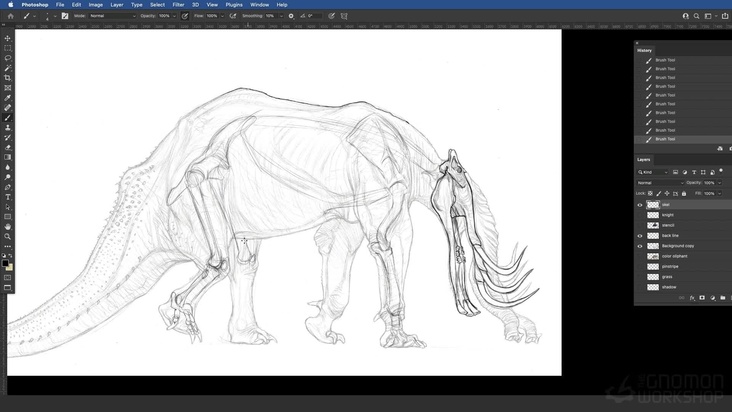Viewport: 732px width, 412px height.
Task: Select the Eyedropper tool
Action: point(7,98)
